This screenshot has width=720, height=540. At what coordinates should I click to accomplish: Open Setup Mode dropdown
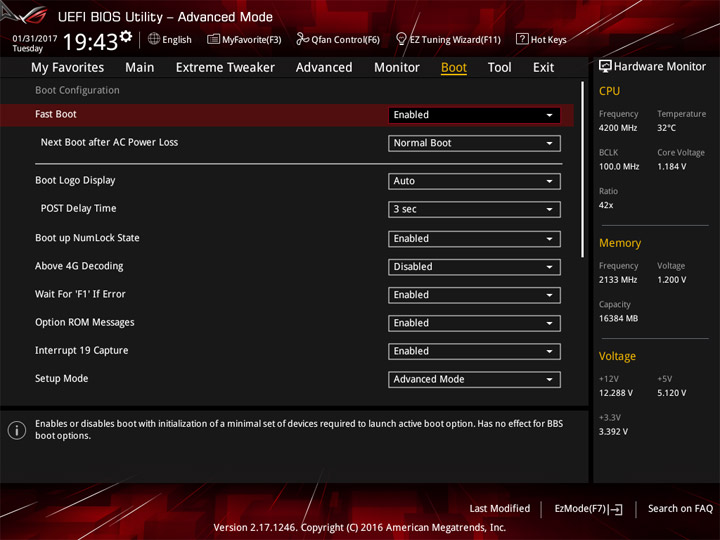[x=474, y=379]
